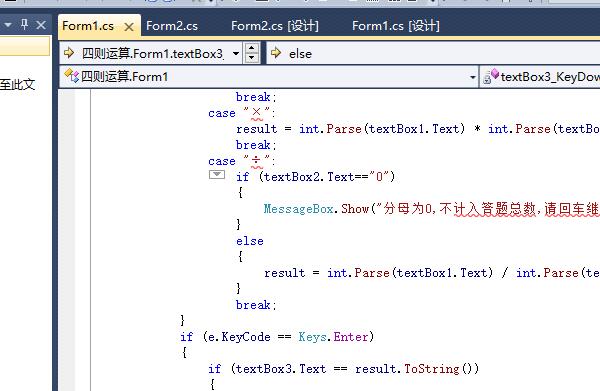Close the left side panel
600x391 pixels.
click(x=41, y=25)
